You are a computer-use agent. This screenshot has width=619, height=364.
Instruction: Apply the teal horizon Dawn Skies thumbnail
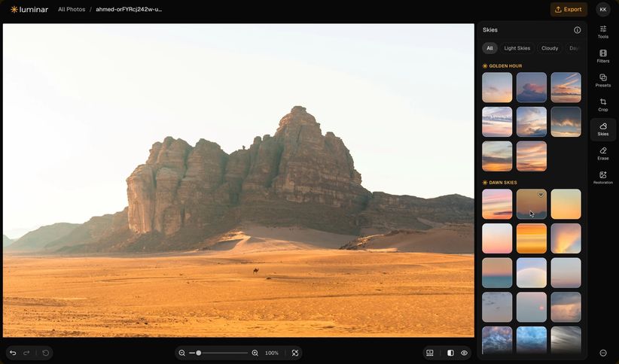coord(497,273)
